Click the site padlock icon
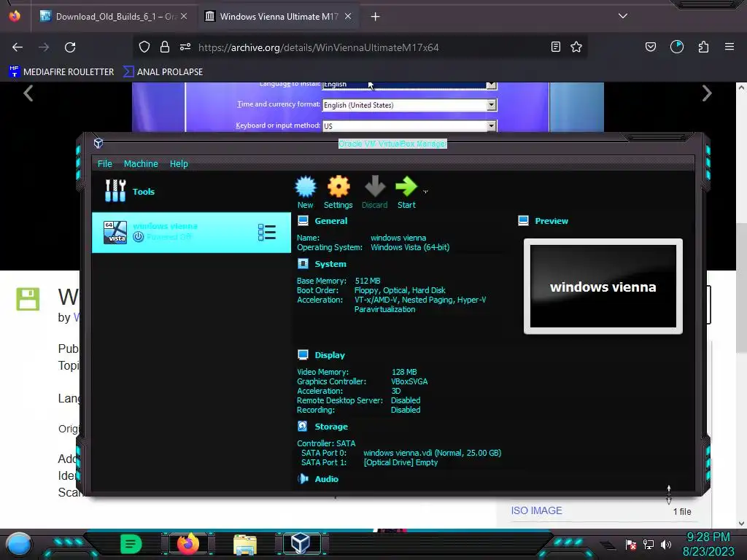Screen dimensions: 747x560 [165, 47]
